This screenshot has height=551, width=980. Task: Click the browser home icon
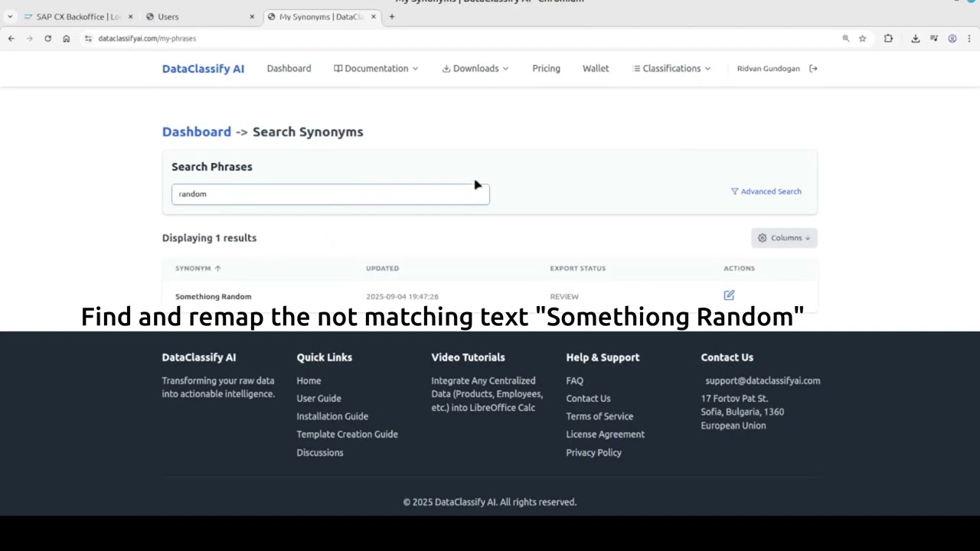coord(67,38)
